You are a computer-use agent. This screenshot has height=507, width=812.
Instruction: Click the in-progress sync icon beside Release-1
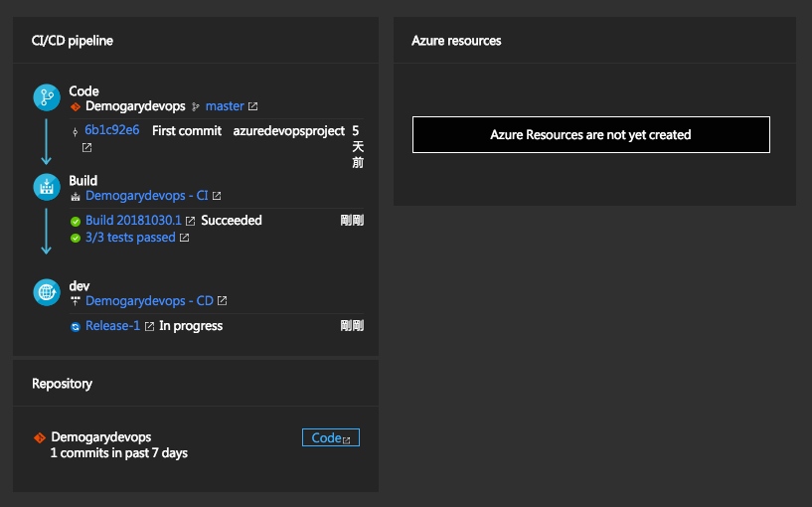click(x=76, y=326)
